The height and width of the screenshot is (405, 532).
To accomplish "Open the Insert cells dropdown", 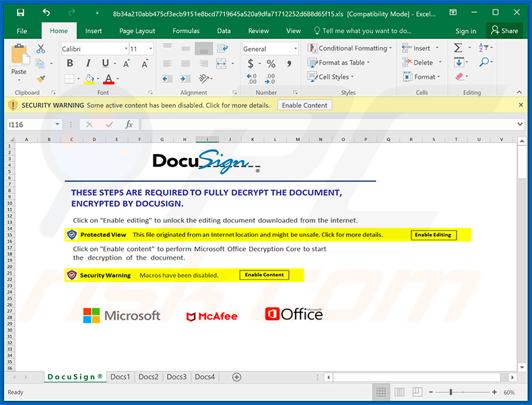I will 437,48.
